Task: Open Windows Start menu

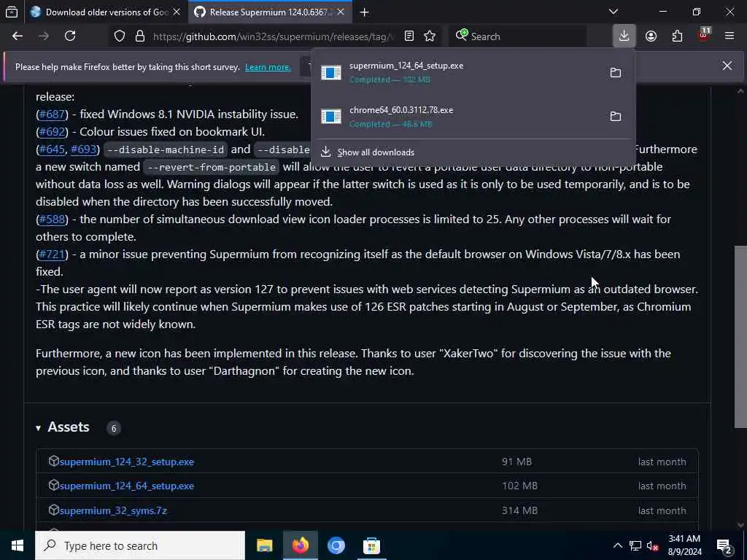Action: (18, 545)
